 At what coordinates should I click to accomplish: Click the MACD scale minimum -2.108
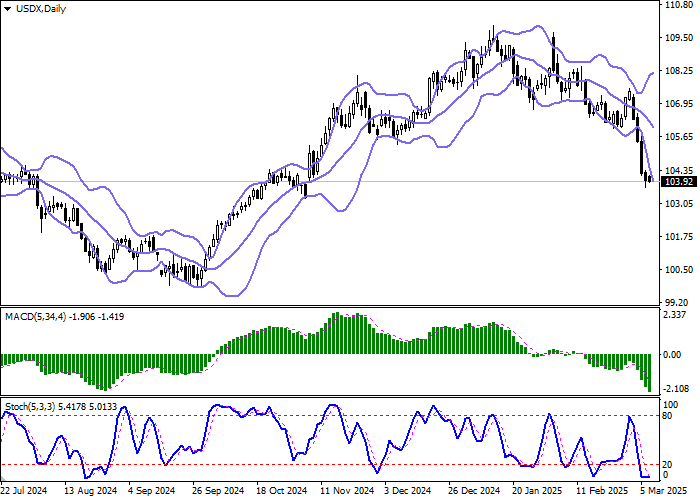click(x=676, y=388)
